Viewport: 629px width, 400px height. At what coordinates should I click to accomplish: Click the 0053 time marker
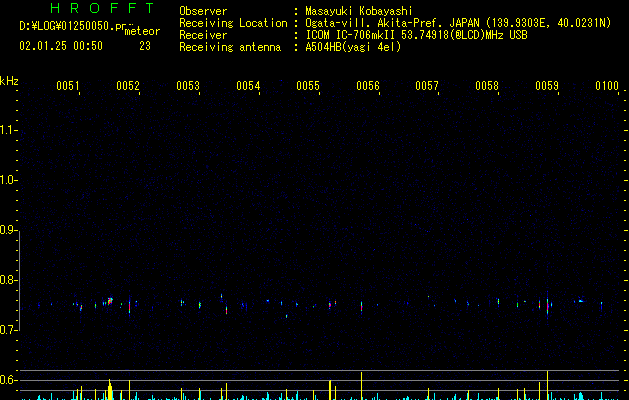(188, 86)
